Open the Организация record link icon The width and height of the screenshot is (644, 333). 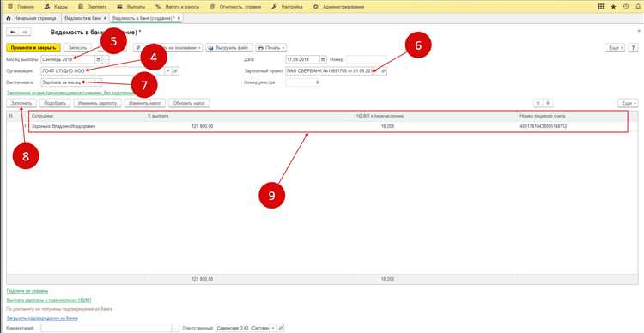point(176,71)
